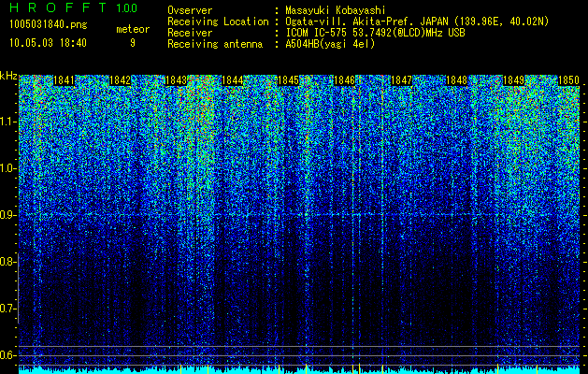Click the meteor count label
This screenshot has width=588, height=374.
[x=133, y=29]
